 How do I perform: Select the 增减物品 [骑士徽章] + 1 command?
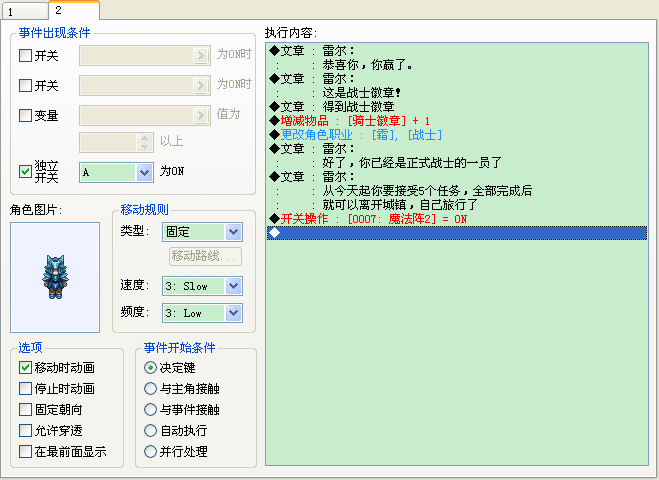tap(457, 121)
